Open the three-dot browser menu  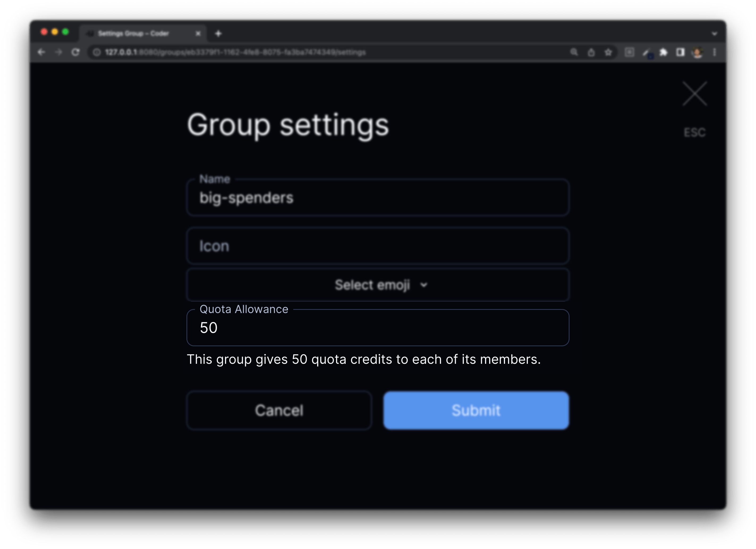[x=714, y=52]
